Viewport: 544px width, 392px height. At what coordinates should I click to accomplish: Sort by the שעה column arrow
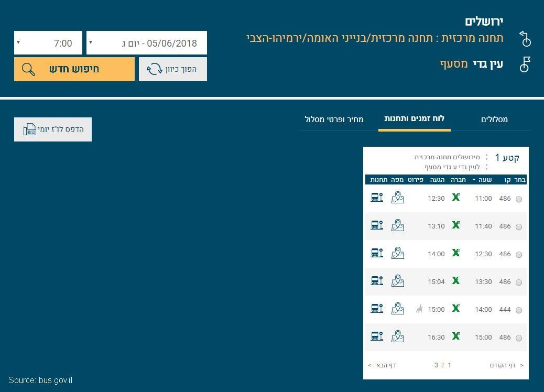point(474,180)
